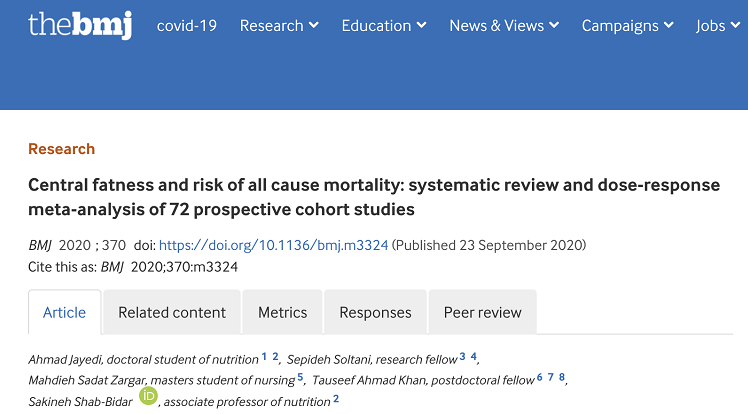The width and height of the screenshot is (748, 414).
Task: Open Sakineh Shab-Bidar's ORCID iD icon
Action: coord(148,396)
